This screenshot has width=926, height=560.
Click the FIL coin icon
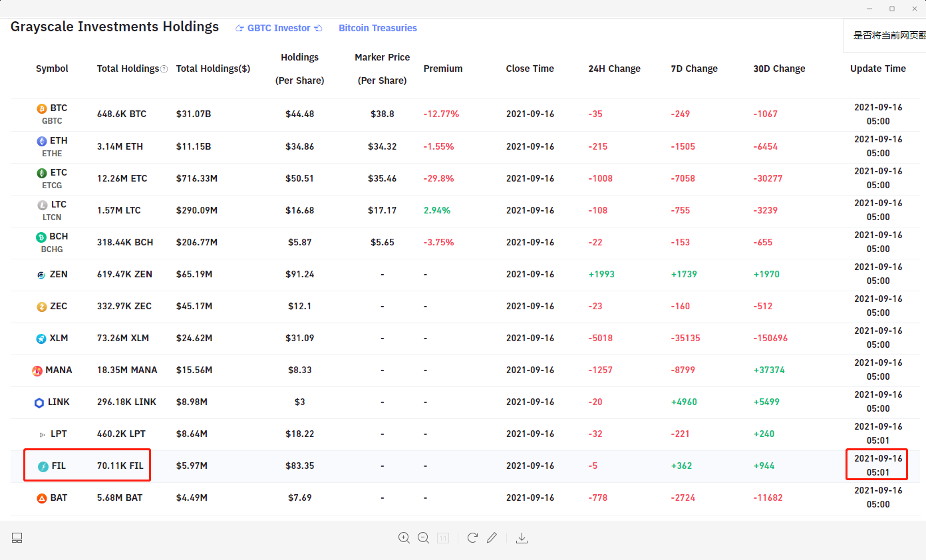[43, 466]
